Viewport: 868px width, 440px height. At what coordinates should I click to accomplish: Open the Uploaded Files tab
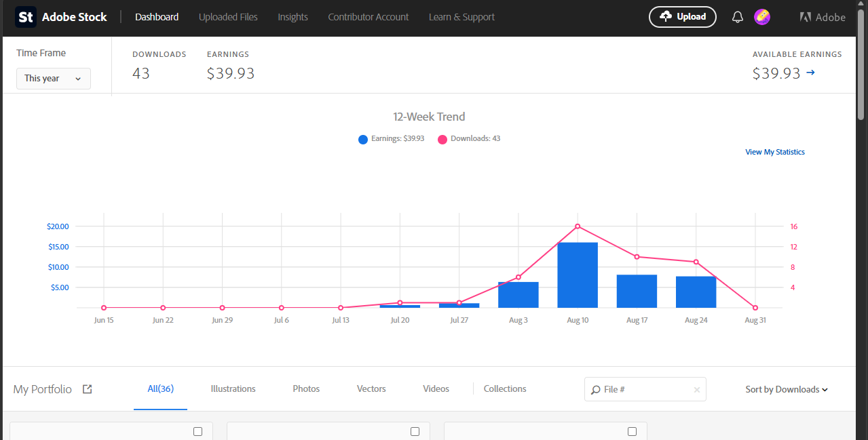228,17
